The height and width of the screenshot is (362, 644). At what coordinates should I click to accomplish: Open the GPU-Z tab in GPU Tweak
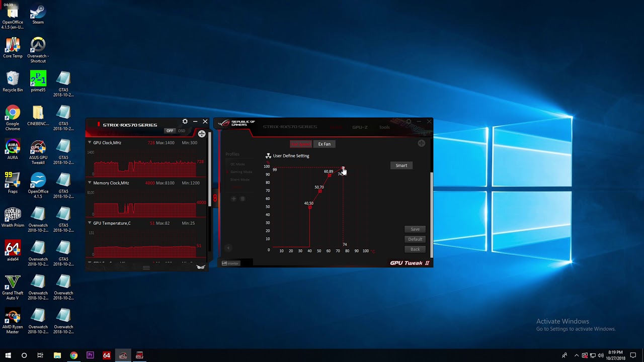(x=360, y=127)
